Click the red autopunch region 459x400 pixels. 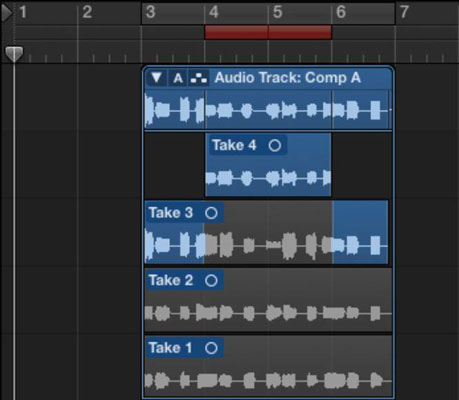tap(268, 32)
